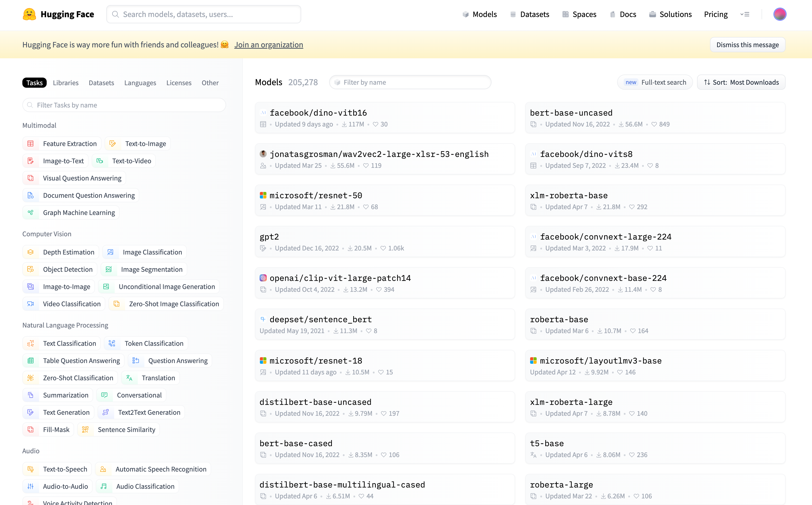Click the Hugging Face emoji logo
This screenshot has height=505, width=812.
coord(29,14)
